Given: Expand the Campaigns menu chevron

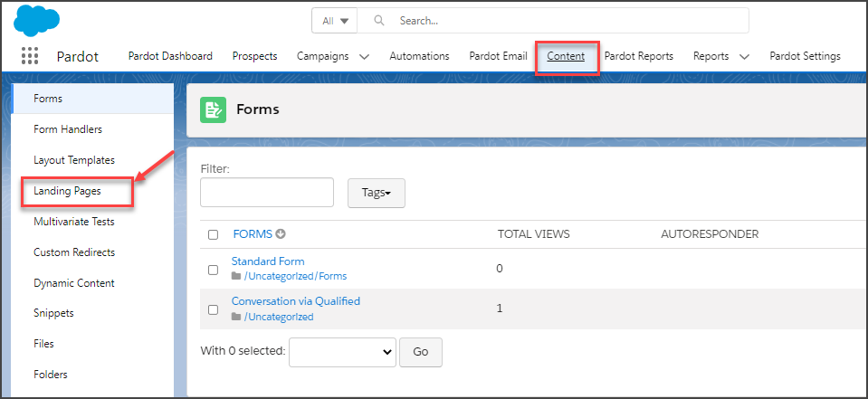Looking at the screenshot, I should 364,56.
